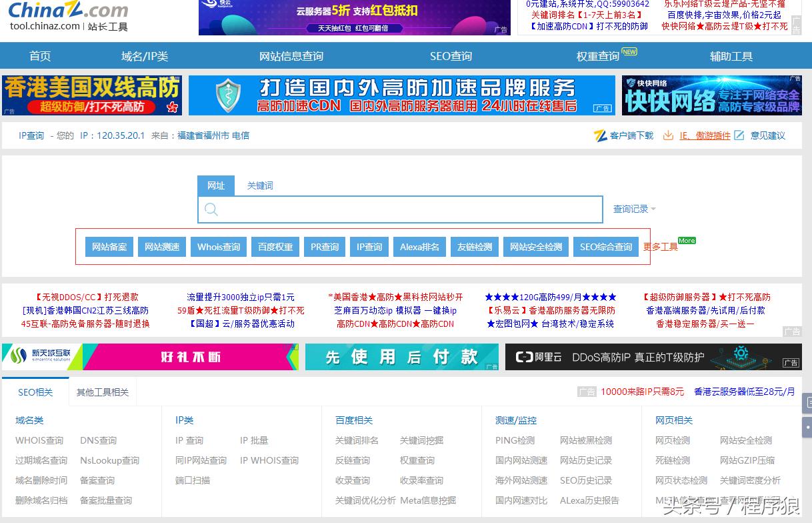Viewport: 812px width, 523px height.
Task: Open 客户端下载 via its Z icon
Action: click(x=602, y=135)
